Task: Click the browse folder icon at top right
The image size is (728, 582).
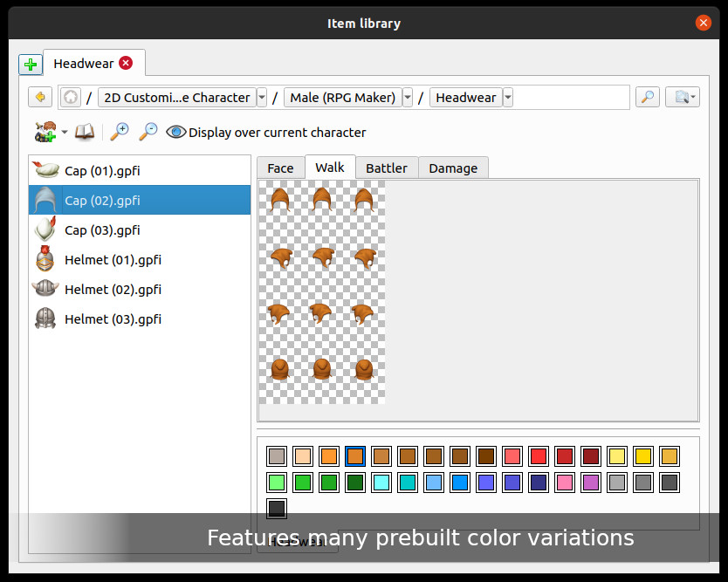Action: click(x=683, y=97)
